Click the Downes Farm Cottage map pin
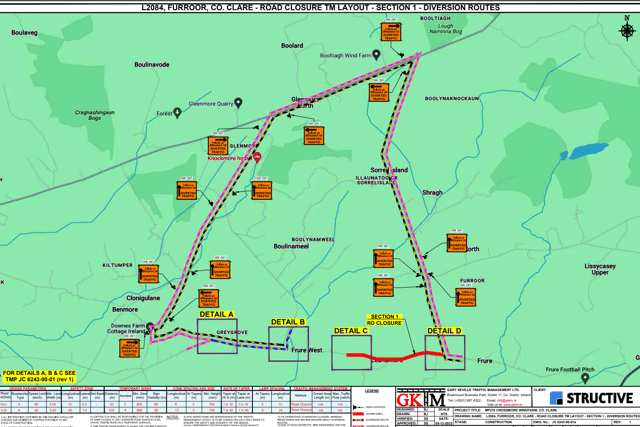640x427 pixels. coord(150,327)
